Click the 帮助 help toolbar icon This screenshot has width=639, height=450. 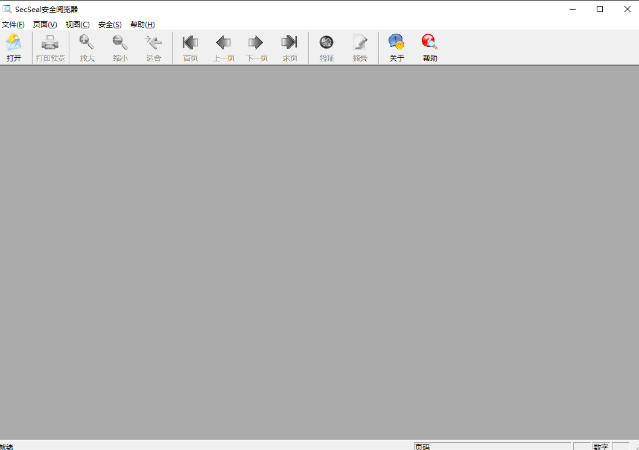430,46
